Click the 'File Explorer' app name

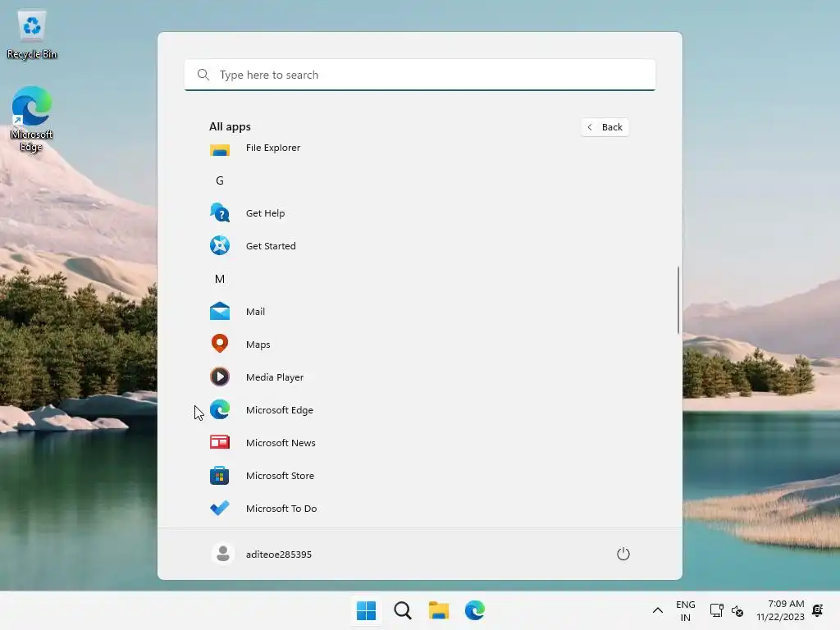(x=272, y=148)
